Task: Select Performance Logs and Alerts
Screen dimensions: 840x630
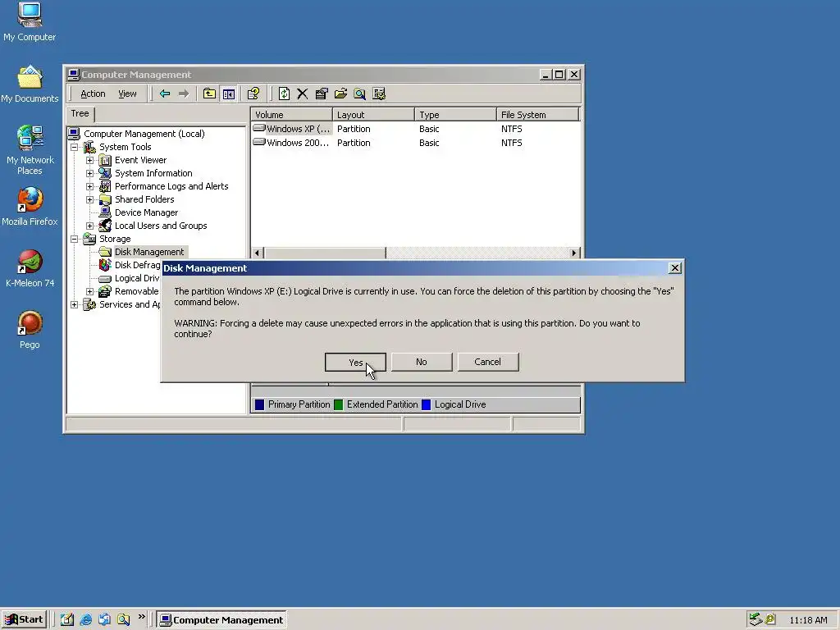Action: click(171, 186)
